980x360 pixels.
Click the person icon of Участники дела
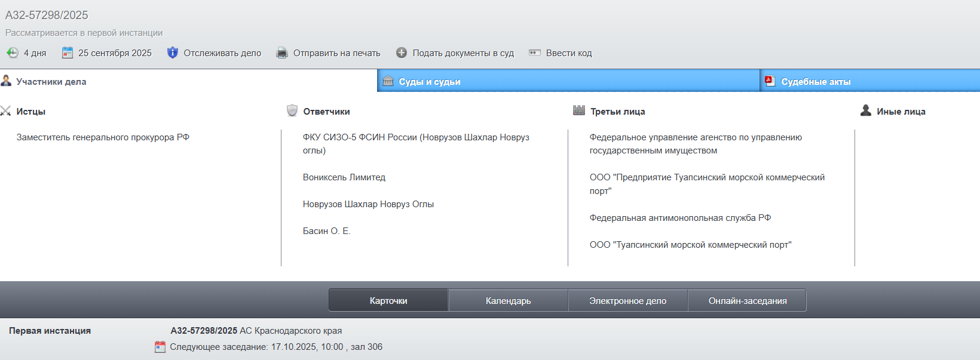point(6,81)
